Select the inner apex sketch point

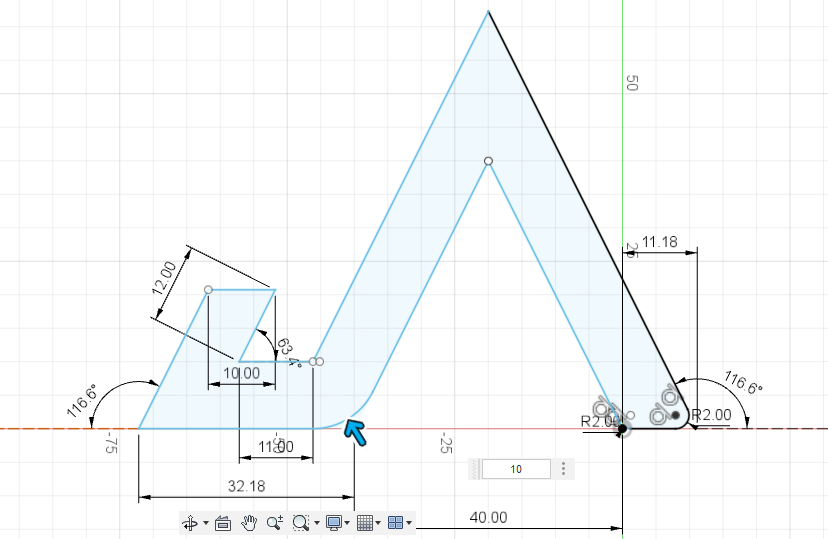click(488, 160)
